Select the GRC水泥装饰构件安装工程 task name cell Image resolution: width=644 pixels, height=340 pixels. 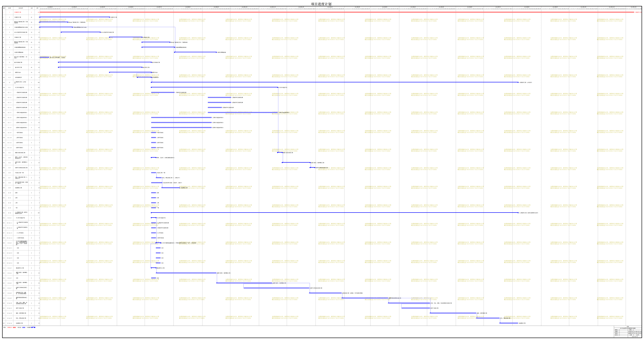pos(21,32)
